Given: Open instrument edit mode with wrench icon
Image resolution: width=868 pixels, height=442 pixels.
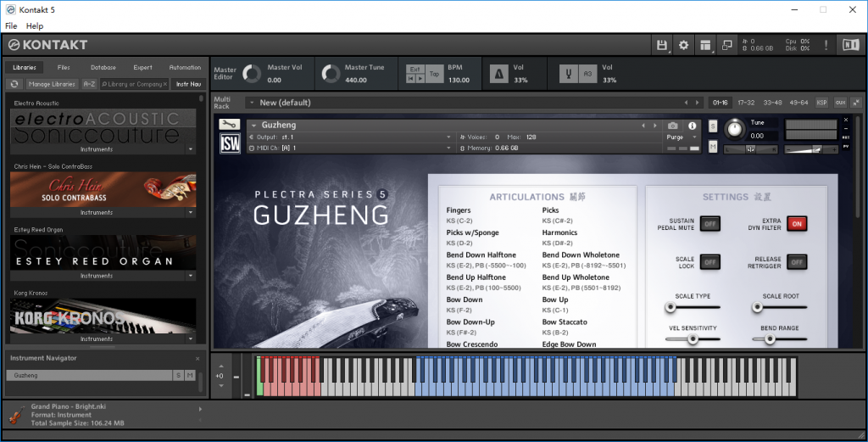Looking at the screenshot, I should click(x=229, y=125).
